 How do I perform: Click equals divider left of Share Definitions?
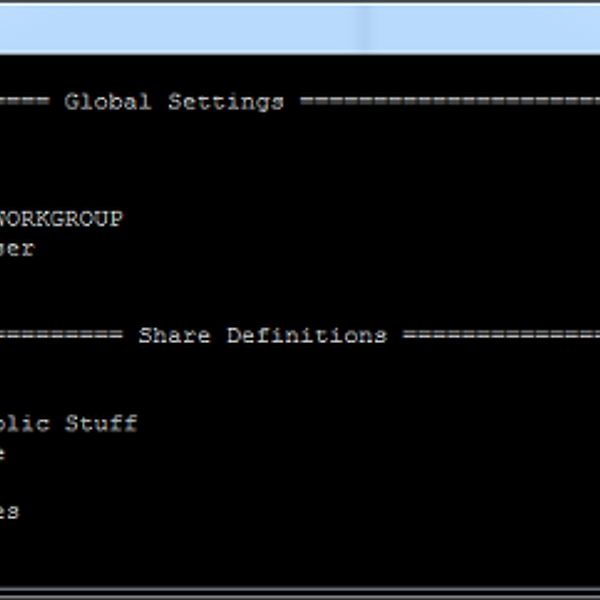pyautogui.click(x=60, y=336)
